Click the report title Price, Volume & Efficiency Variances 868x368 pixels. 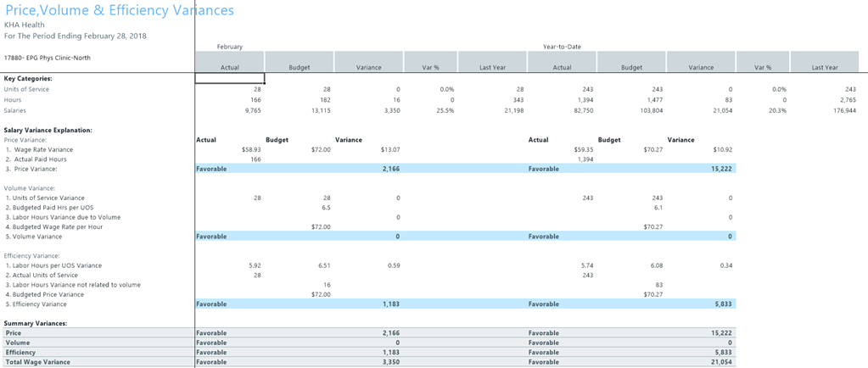(x=120, y=10)
